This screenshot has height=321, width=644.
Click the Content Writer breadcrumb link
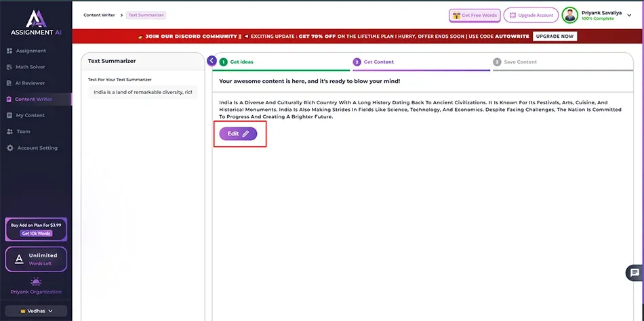pyautogui.click(x=99, y=15)
